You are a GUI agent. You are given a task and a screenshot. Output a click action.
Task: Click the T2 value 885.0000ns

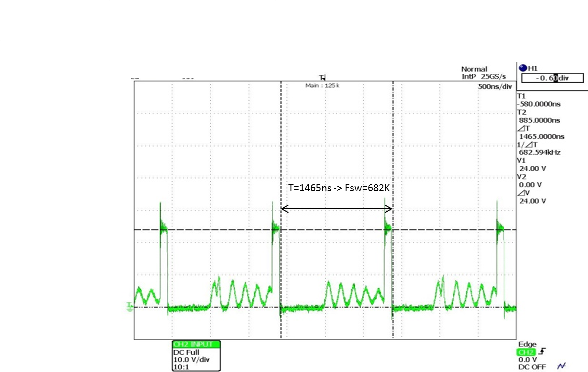540,120
